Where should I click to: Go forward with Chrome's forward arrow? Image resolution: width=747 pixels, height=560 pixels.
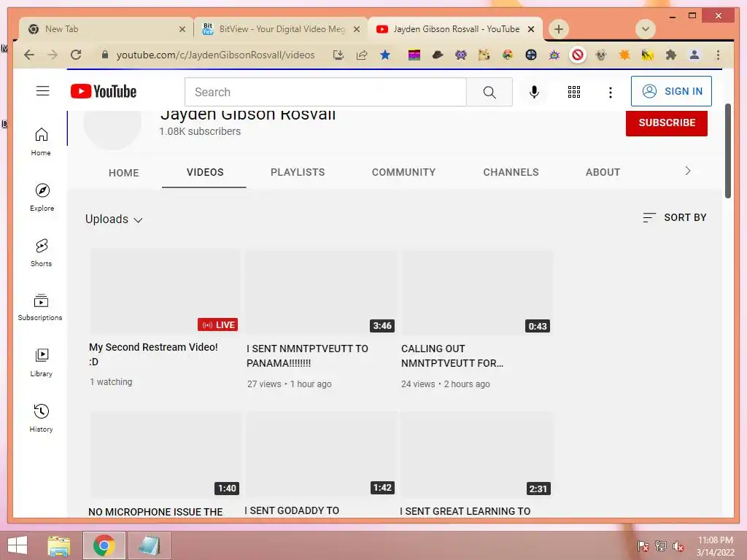point(53,55)
